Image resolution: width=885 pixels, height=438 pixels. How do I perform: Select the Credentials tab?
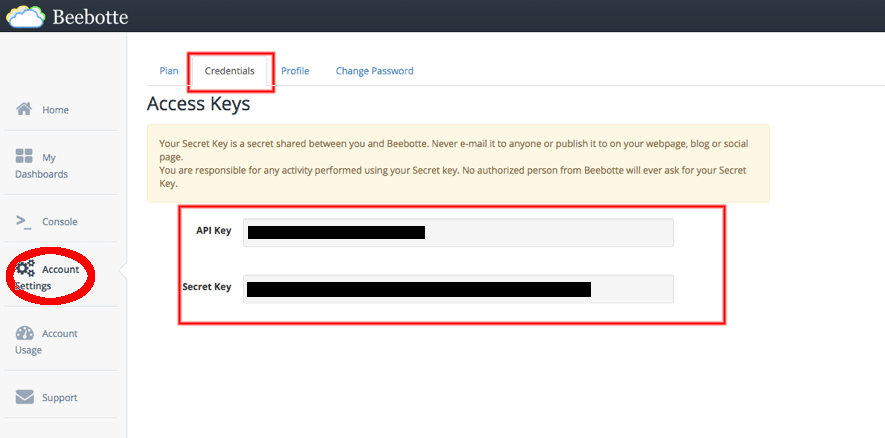[x=229, y=71]
